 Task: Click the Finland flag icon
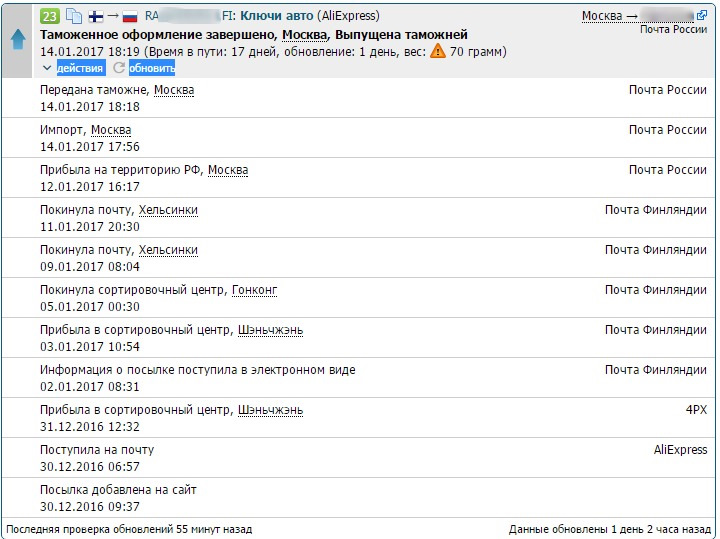[x=96, y=17]
